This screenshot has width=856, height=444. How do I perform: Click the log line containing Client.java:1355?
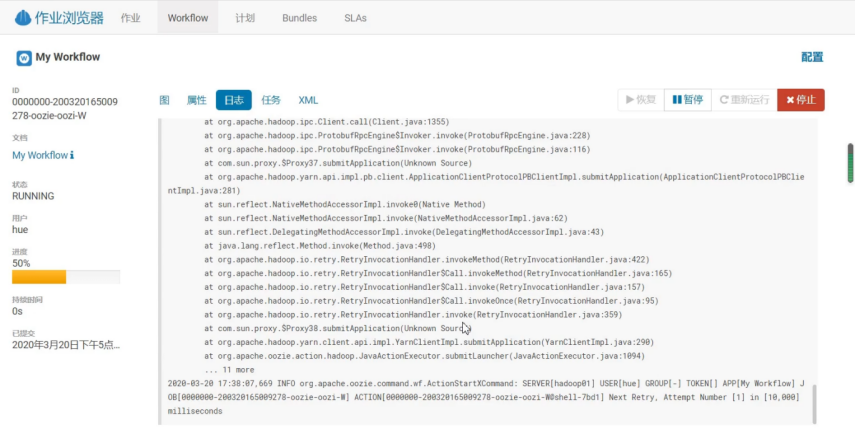point(326,122)
